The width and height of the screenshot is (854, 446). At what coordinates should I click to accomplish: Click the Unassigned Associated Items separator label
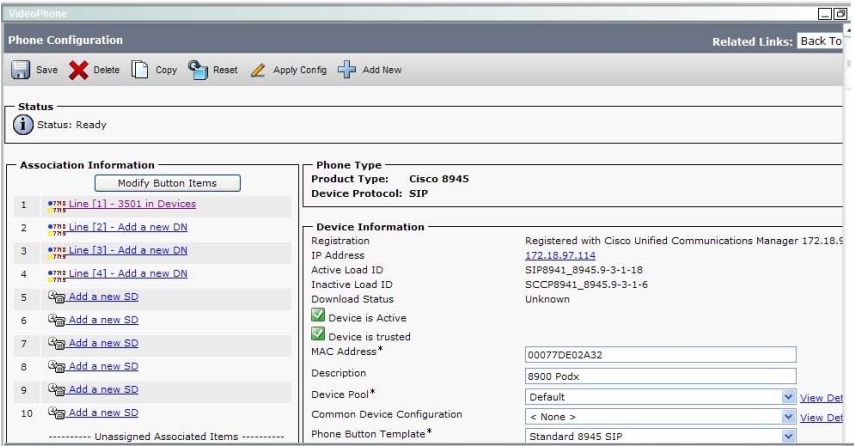pos(166,437)
